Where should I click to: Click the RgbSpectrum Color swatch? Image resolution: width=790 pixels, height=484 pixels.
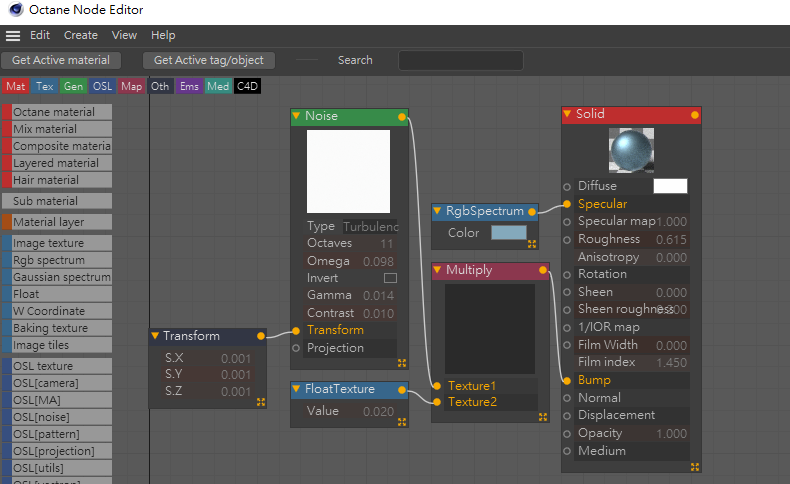tap(509, 233)
